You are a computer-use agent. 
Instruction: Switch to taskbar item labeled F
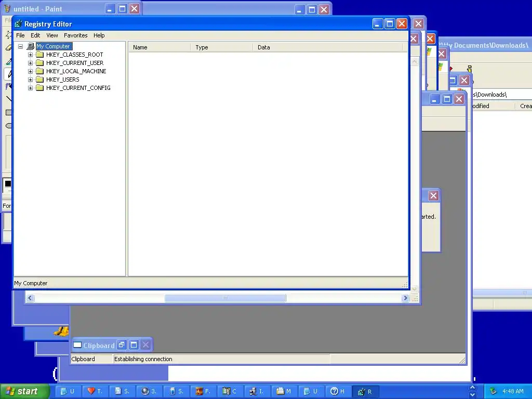203,391
